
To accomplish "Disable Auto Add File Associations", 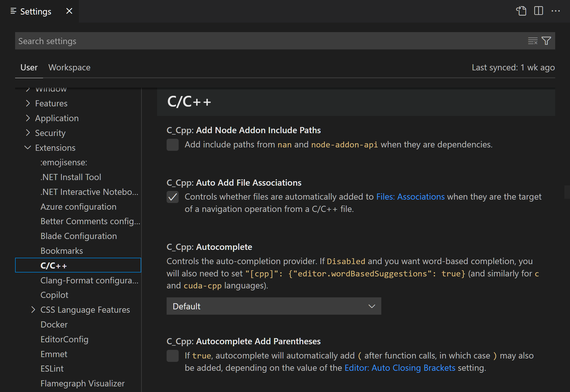I will point(172,197).
